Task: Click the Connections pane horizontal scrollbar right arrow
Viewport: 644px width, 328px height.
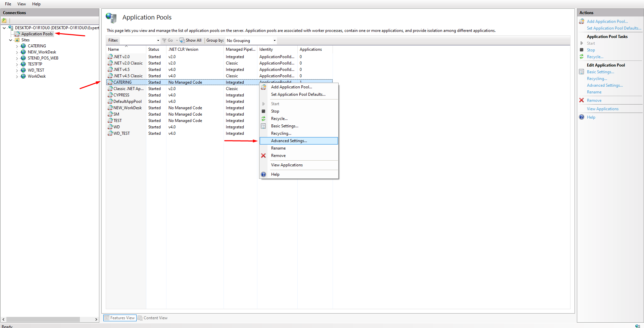Action: (96, 320)
